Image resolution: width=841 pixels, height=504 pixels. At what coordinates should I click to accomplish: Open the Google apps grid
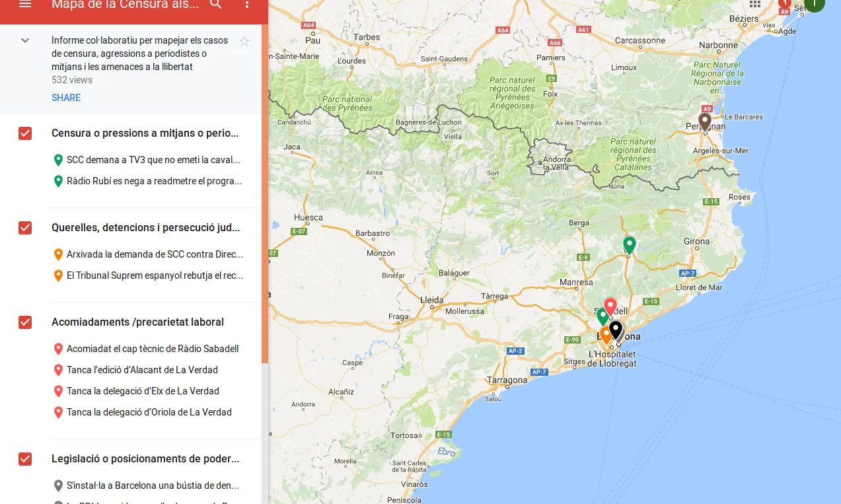coord(754,5)
